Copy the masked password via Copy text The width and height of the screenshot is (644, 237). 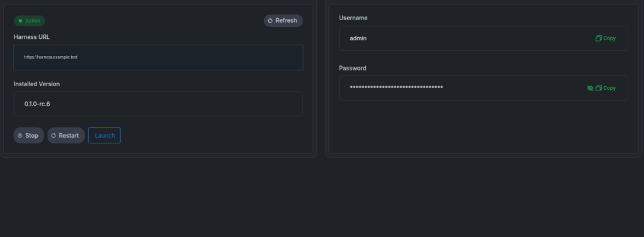point(609,88)
